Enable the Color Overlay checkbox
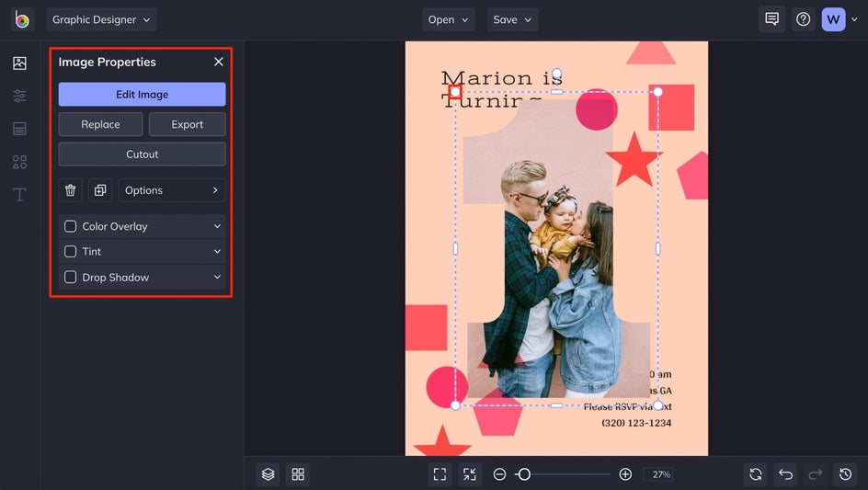The image size is (868, 490). coord(71,226)
